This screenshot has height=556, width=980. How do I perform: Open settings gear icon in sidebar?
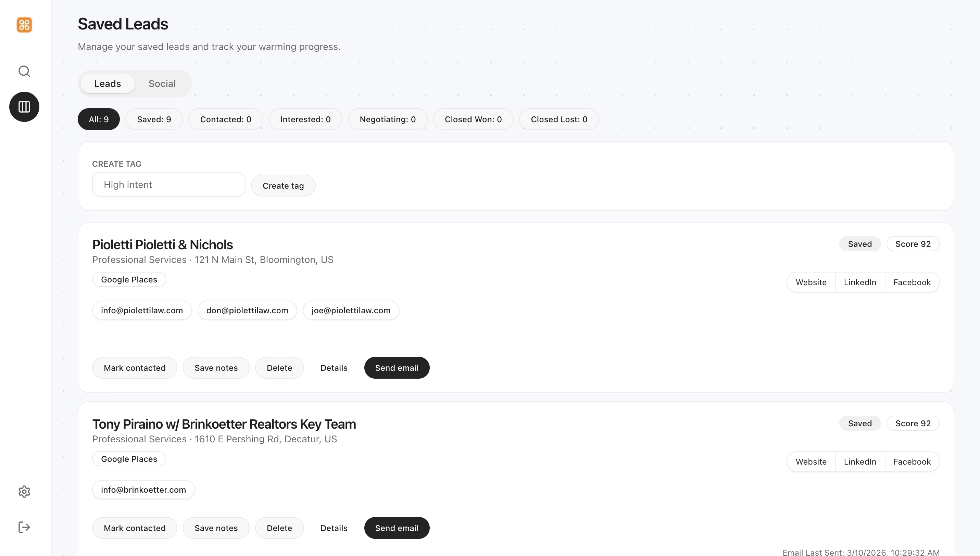[x=24, y=492]
